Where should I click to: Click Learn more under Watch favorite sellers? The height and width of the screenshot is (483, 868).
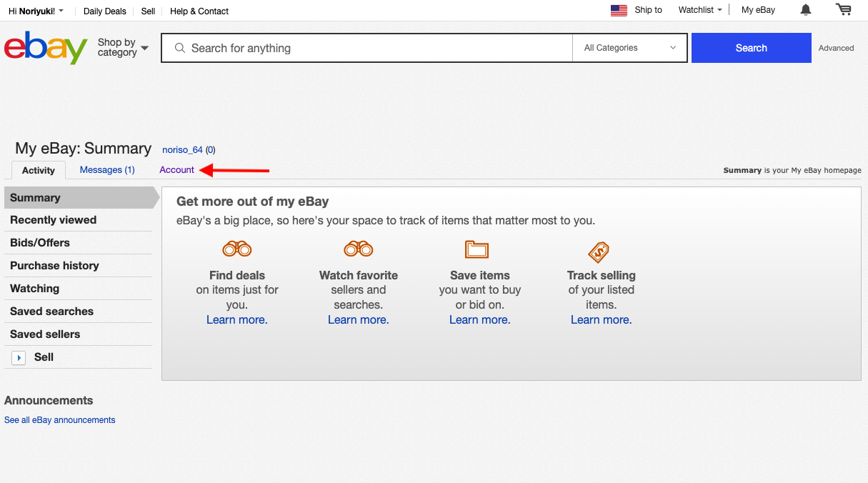359,320
